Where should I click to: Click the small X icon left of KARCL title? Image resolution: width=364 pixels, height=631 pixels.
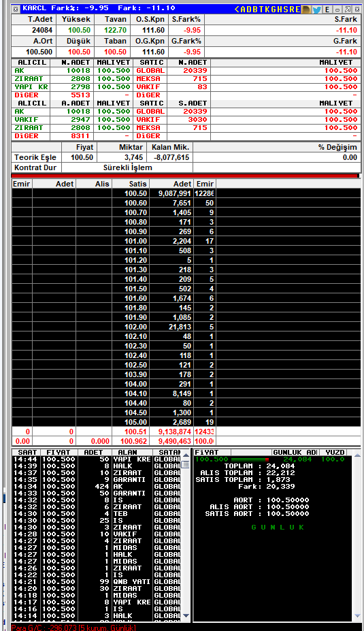coord(16,9)
